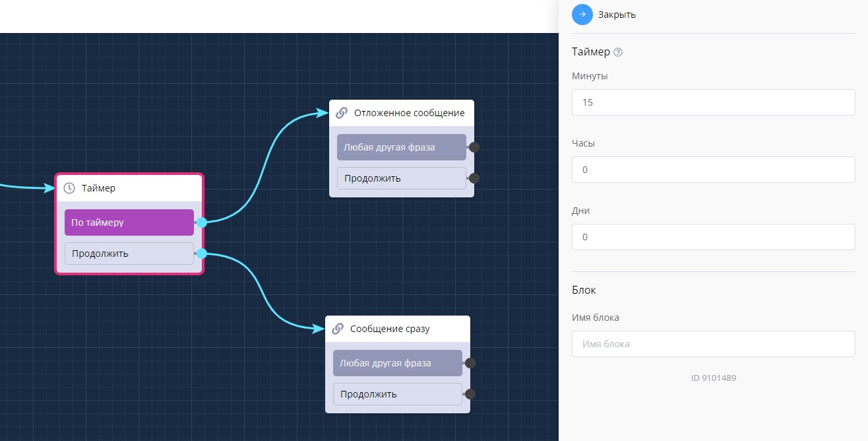This screenshot has height=441, width=868.
Task: Click the clock icon in Таймер block
Action: coord(69,188)
